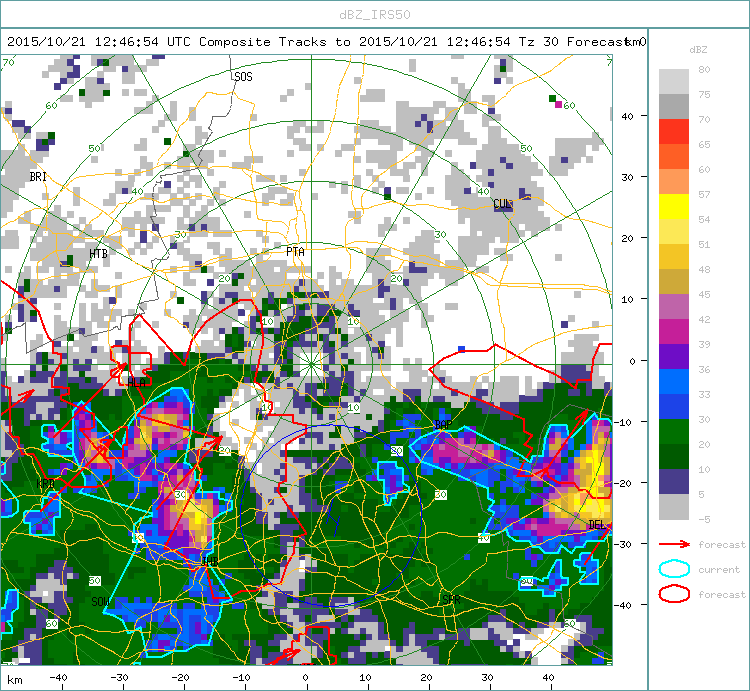Click the HLA station label
The image size is (750, 691).
137,383
